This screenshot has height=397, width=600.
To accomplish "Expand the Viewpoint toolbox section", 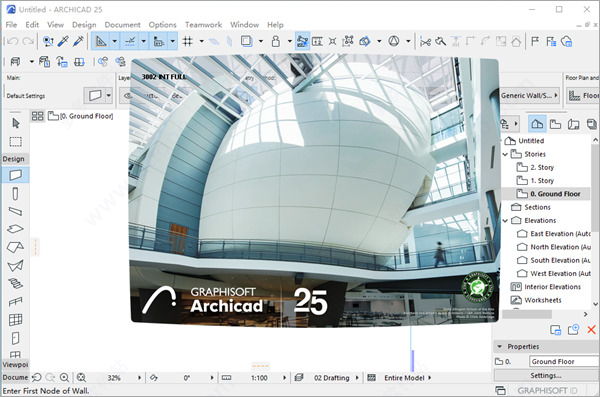I will (15, 364).
